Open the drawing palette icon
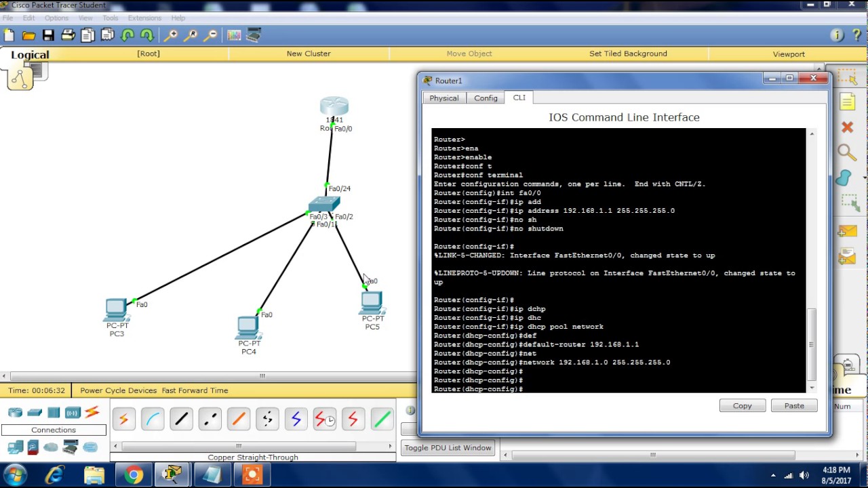 click(234, 35)
